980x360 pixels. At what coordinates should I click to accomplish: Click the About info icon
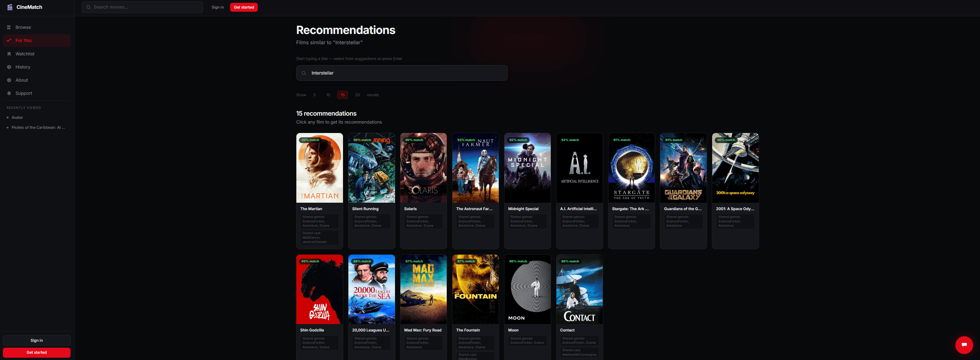9,80
